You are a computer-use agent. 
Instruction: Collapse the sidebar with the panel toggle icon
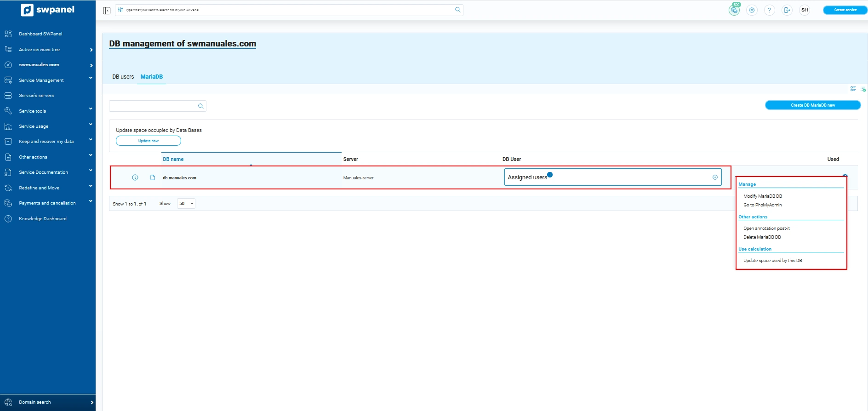pyautogui.click(x=107, y=10)
